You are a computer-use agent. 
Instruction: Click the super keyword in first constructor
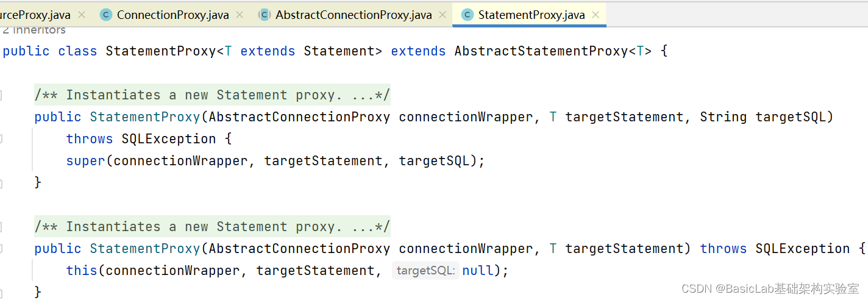86,161
